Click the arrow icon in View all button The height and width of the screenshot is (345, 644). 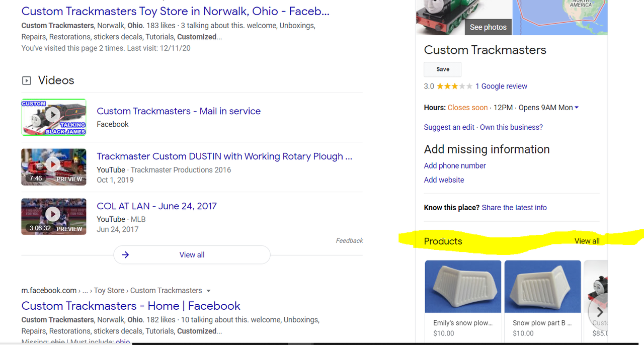126,255
